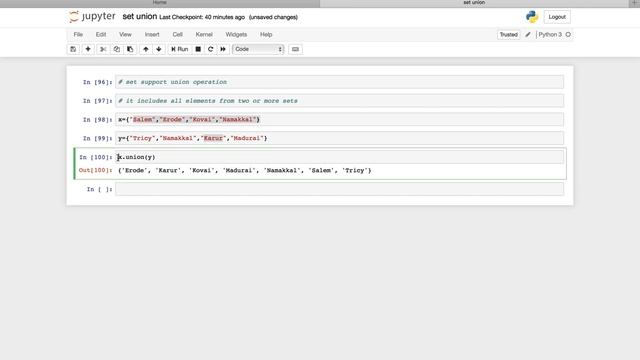Open the Widgets menu
The width and height of the screenshot is (640, 360).
(236, 35)
